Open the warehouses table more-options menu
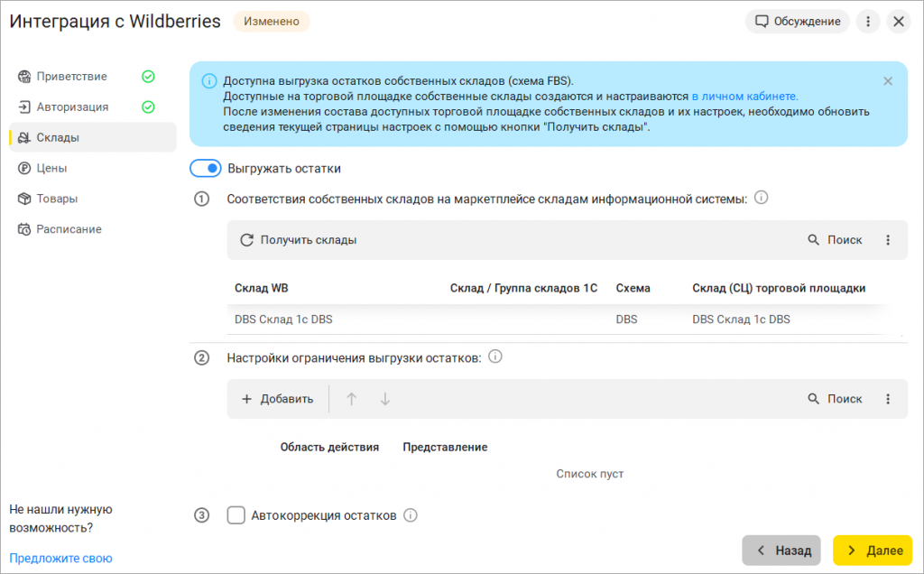Image resolution: width=924 pixels, height=574 pixels. tap(888, 240)
